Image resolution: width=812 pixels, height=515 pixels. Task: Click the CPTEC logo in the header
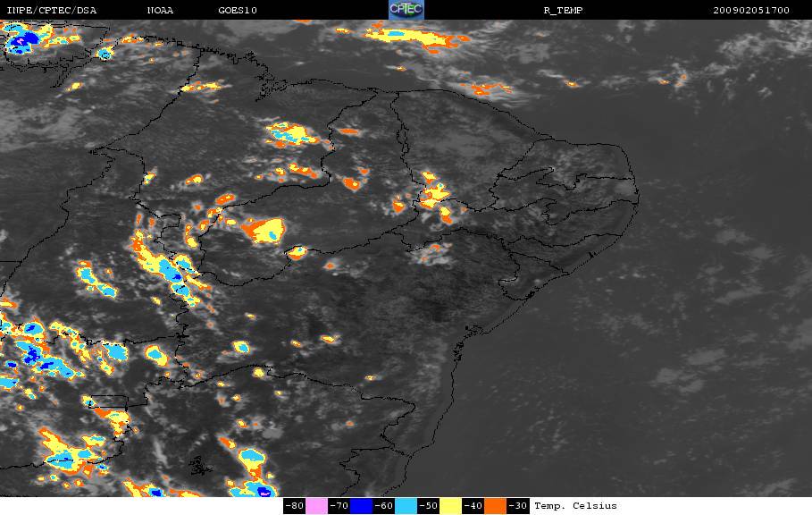point(406,9)
